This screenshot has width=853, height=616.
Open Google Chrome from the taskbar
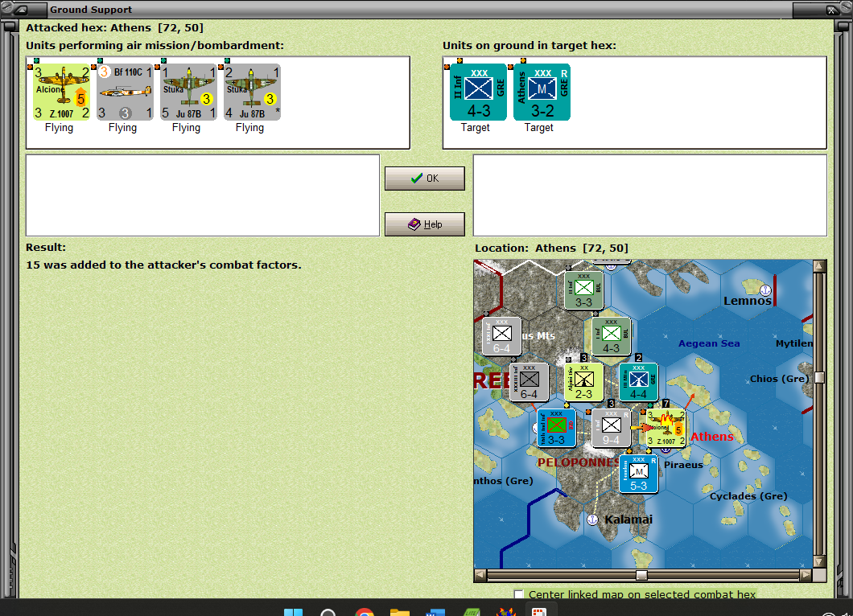364,612
